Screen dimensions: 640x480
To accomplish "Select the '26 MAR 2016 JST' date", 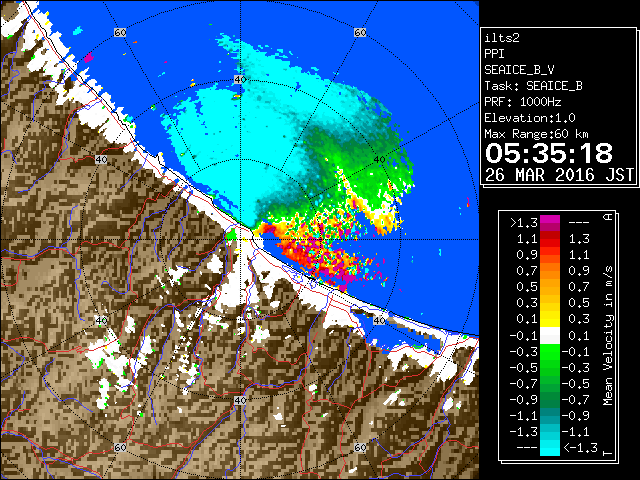I will pos(559,175).
